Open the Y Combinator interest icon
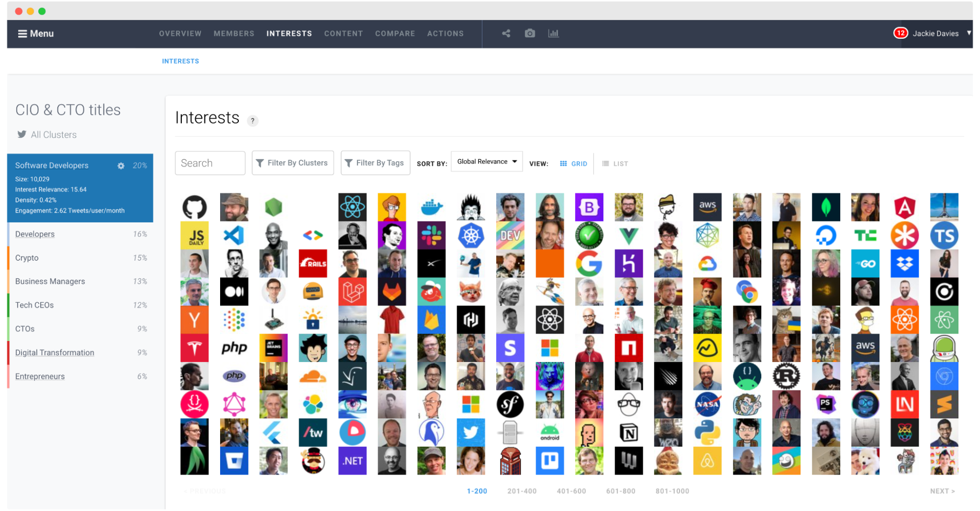 pos(194,320)
